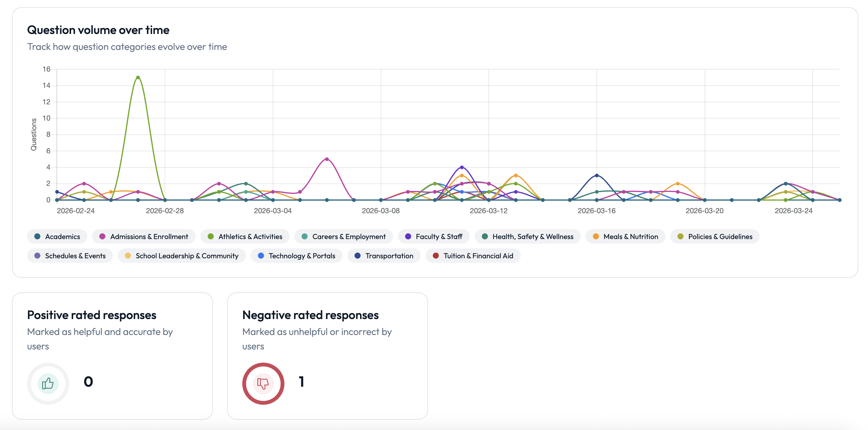The width and height of the screenshot is (868, 430).
Task: Click the Question volume over time heading
Action: click(x=98, y=30)
